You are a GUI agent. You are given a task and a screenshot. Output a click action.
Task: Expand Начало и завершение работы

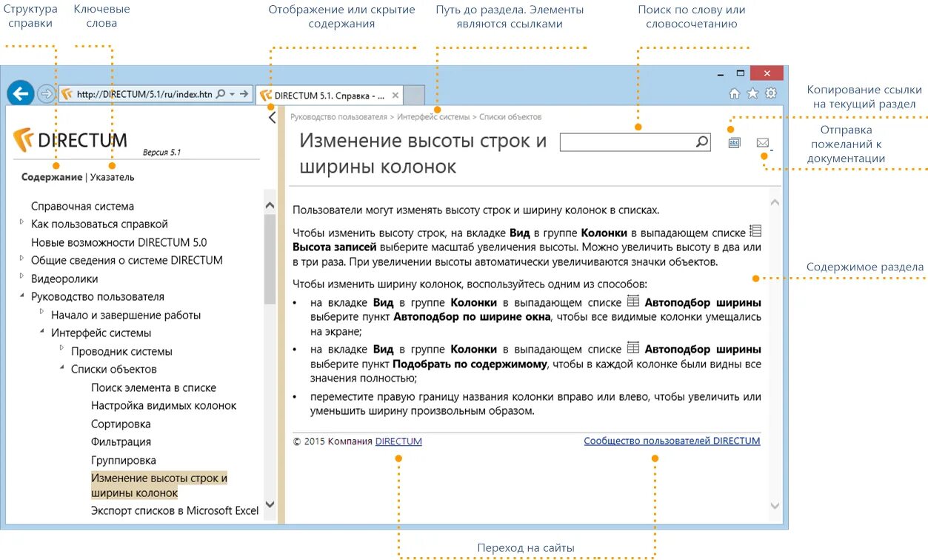click(x=41, y=312)
